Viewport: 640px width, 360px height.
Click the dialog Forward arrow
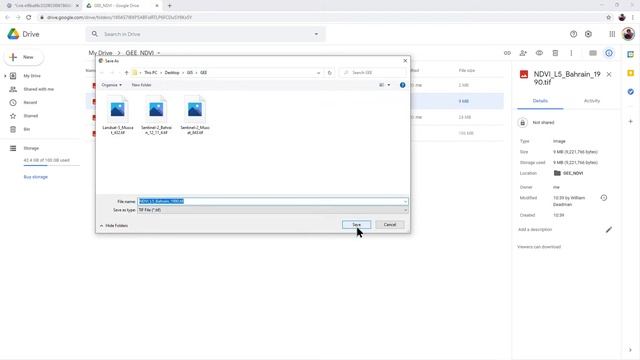(x=111, y=73)
